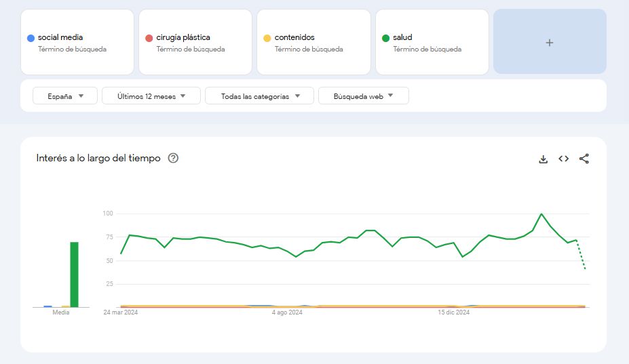
Task: Select the salud search term card
Action: 432,42
